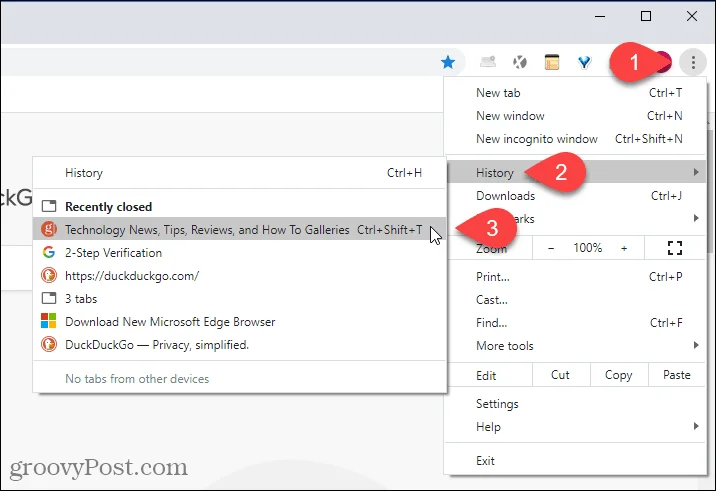Click the gray globe extension icon

point(520,62)
